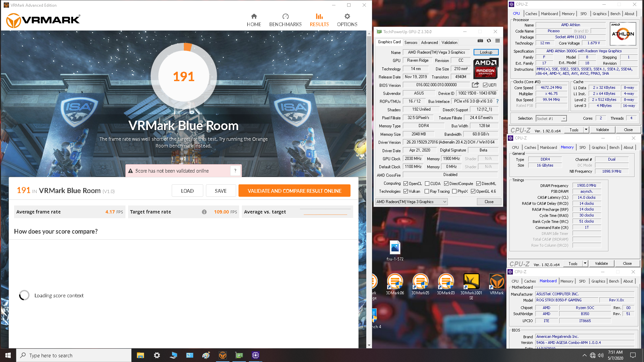The width and height of the screenshot is (644, 362).
Task: Open the VRMark HOME page
Action: point(254,20)
